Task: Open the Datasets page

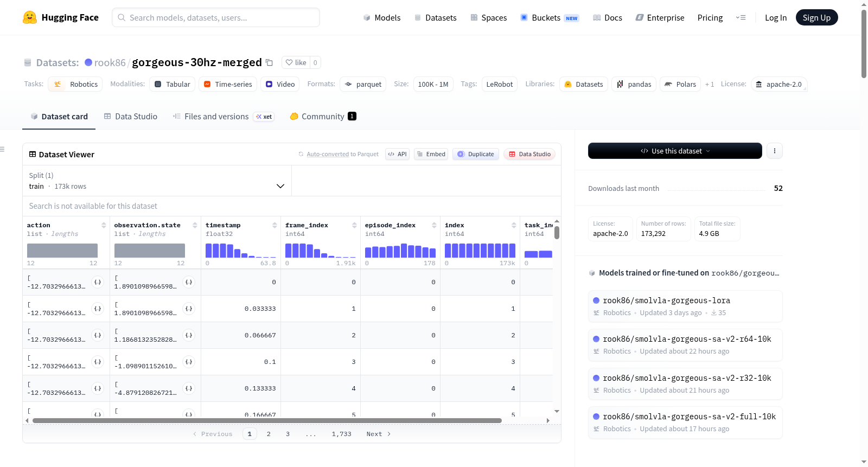Action: point(436,17)
